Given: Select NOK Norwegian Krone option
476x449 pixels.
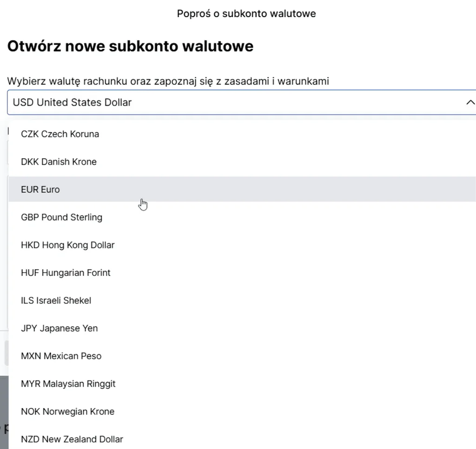Looking at the screenshot, I should pos(242,411).
